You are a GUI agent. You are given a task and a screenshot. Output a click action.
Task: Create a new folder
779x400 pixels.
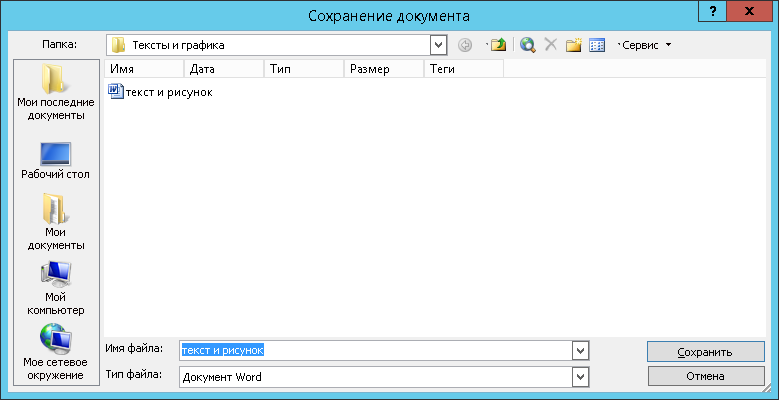(x=574, y=45)
